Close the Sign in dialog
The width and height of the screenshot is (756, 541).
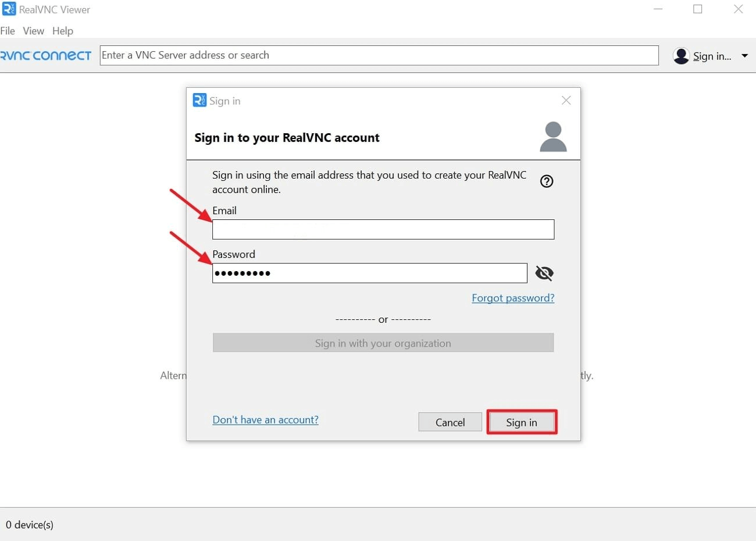click(566, 101)
